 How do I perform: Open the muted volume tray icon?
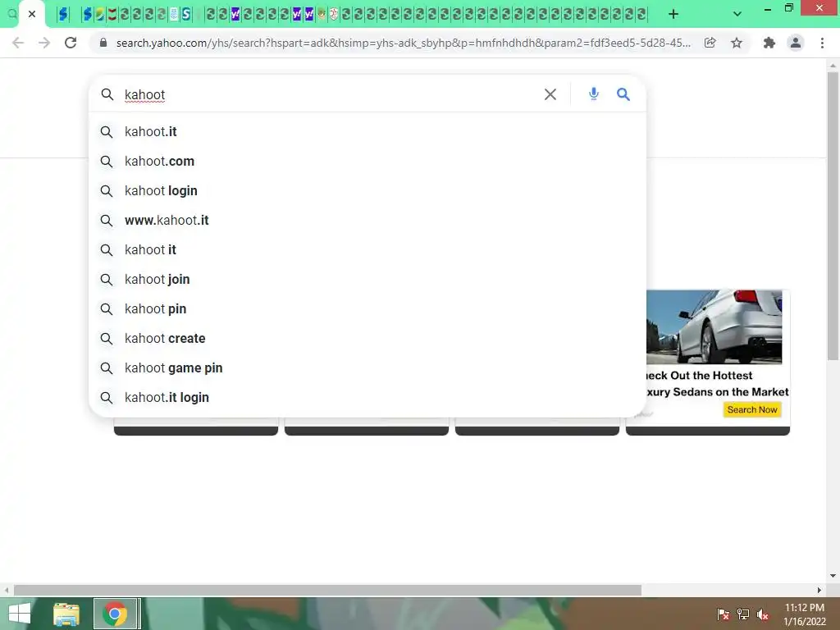(x=762, y=614)
